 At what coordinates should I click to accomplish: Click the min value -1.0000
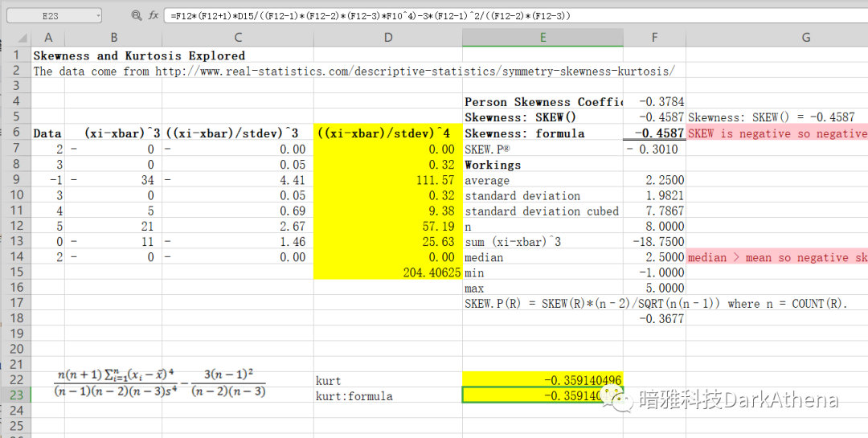pos(661,272)
